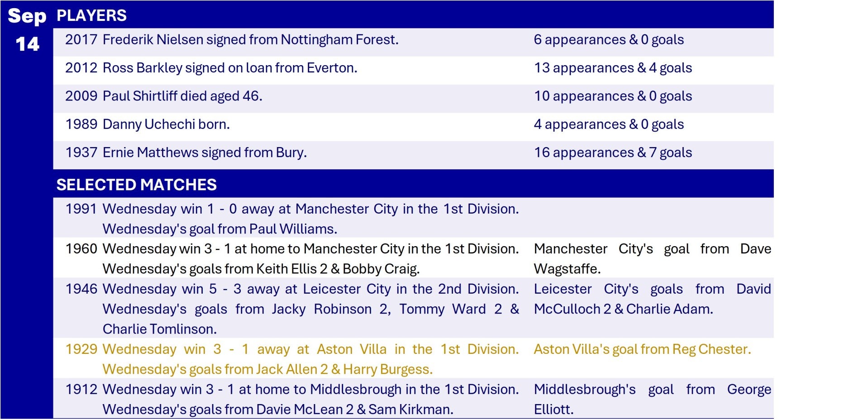This screenshot has height=419, width=868.
Task: Click the Paul Shirtliff died aged 46 entry
Action: point(164,96)
